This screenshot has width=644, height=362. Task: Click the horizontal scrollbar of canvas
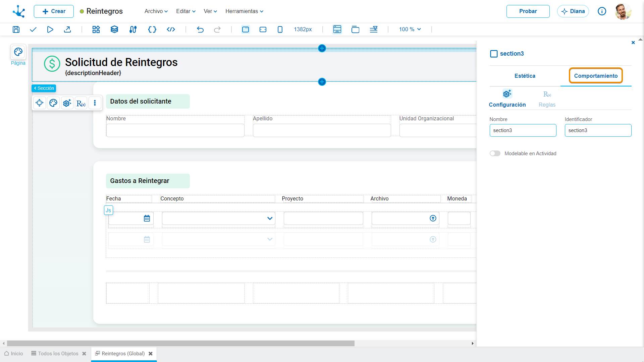pyautogui.click(x=181, y=344)
